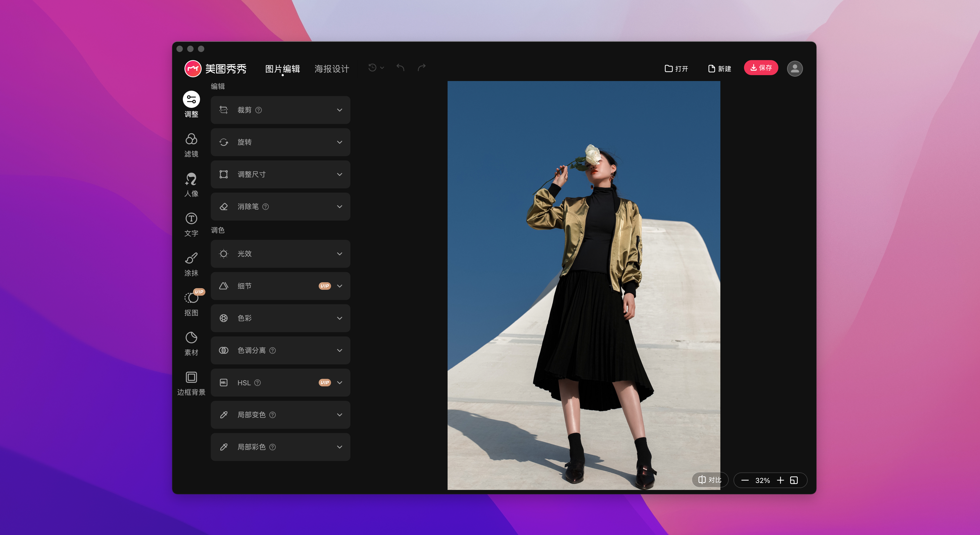Viewport: 980px width, 535px height.
Task: Expand the 色调分离 split toning chevron
Action: 339,350
